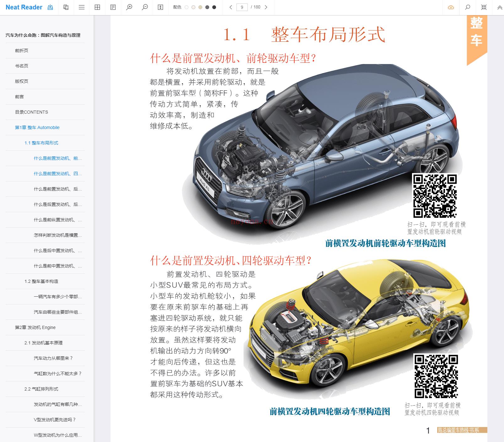Viewport: 504px width, 442px height.
Task: Open search with the magnifier icon
Action: (468, 7)
